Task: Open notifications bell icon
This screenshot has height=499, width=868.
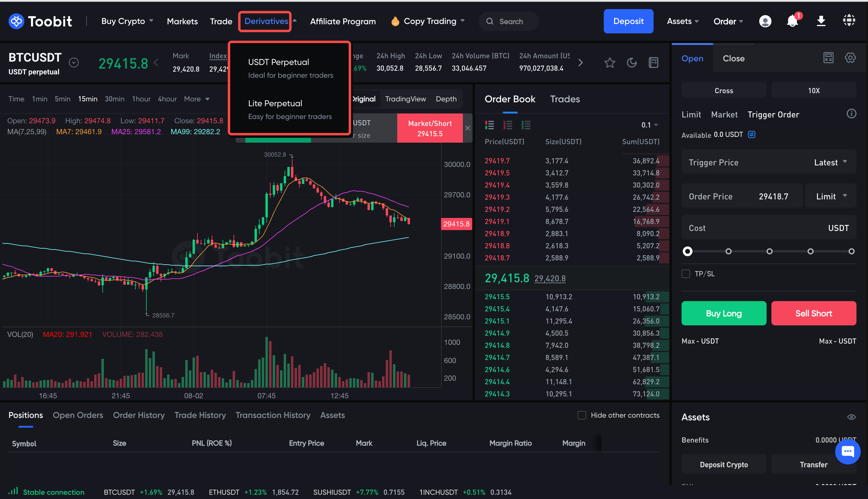Action: point(793,21)
